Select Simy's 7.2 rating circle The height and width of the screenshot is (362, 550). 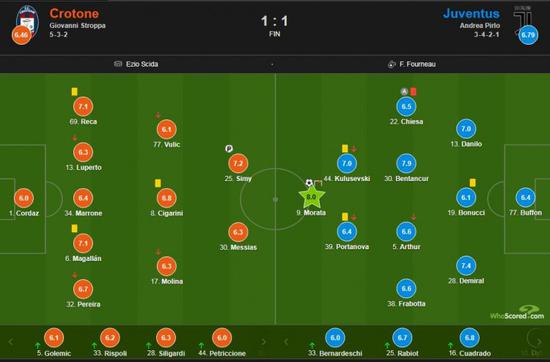(x=238, y=163)
